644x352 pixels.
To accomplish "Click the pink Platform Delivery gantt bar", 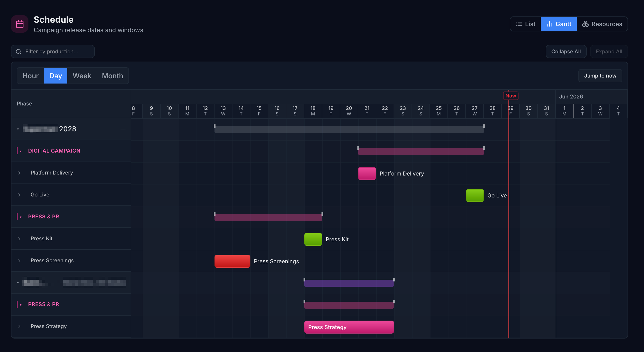I will (x=367, y=174).
